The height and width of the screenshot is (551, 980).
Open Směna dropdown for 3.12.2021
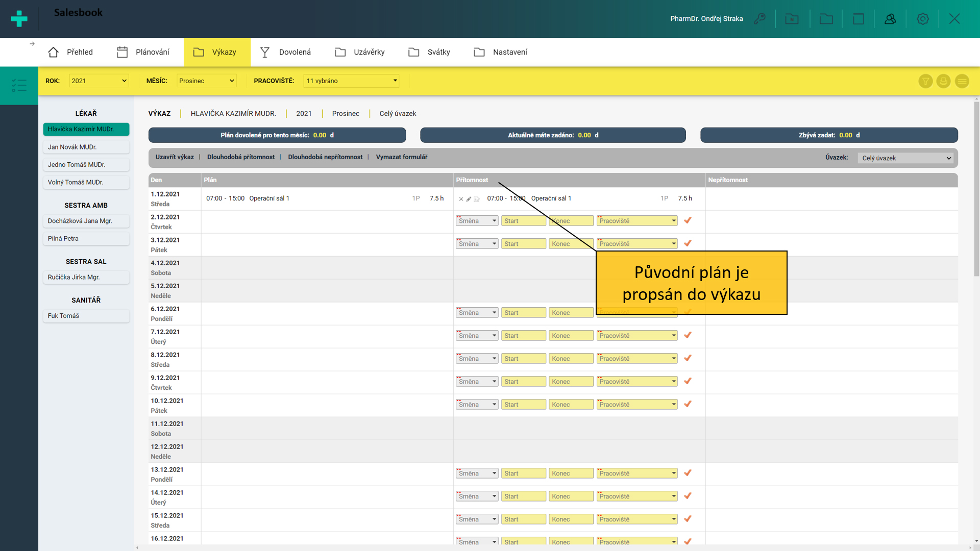[477, 244]
